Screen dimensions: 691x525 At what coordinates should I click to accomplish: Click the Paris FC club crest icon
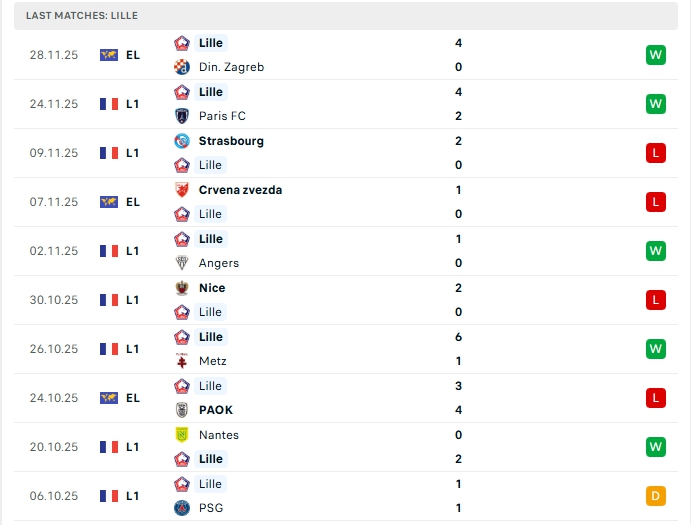coord(182,116)
